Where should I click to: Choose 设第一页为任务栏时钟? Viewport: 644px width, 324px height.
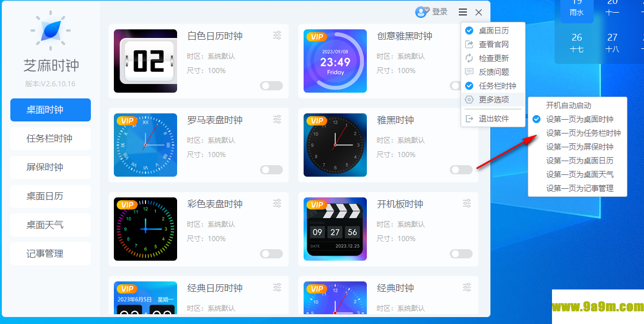[x=577, y=133]
